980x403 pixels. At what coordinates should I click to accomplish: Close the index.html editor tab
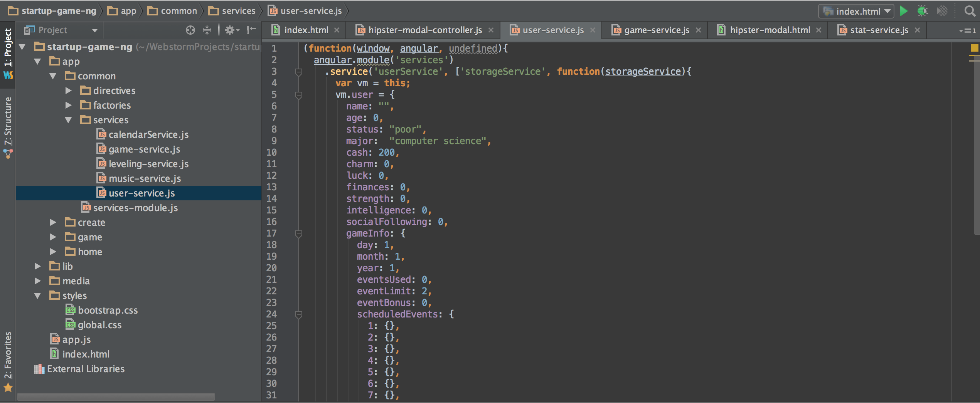[337, 30]
